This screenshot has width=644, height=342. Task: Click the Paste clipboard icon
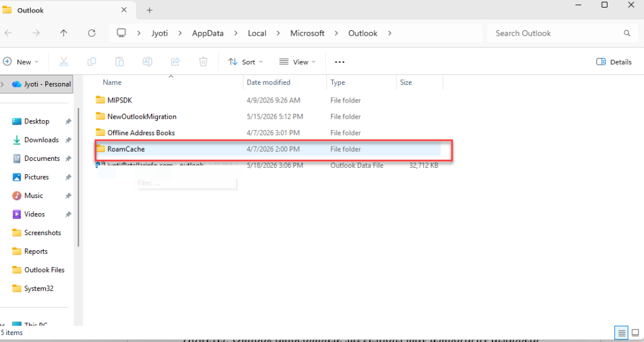[119, 62]
